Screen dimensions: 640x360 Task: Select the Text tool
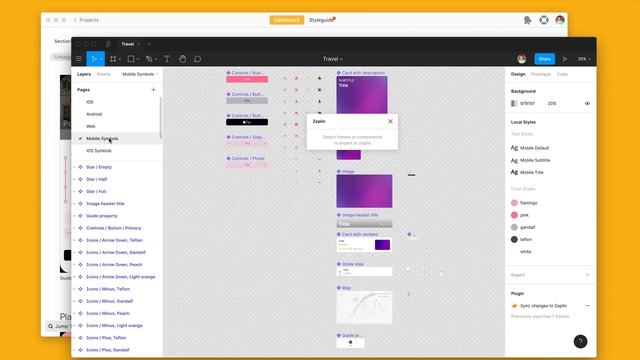[x=167, y=59]
